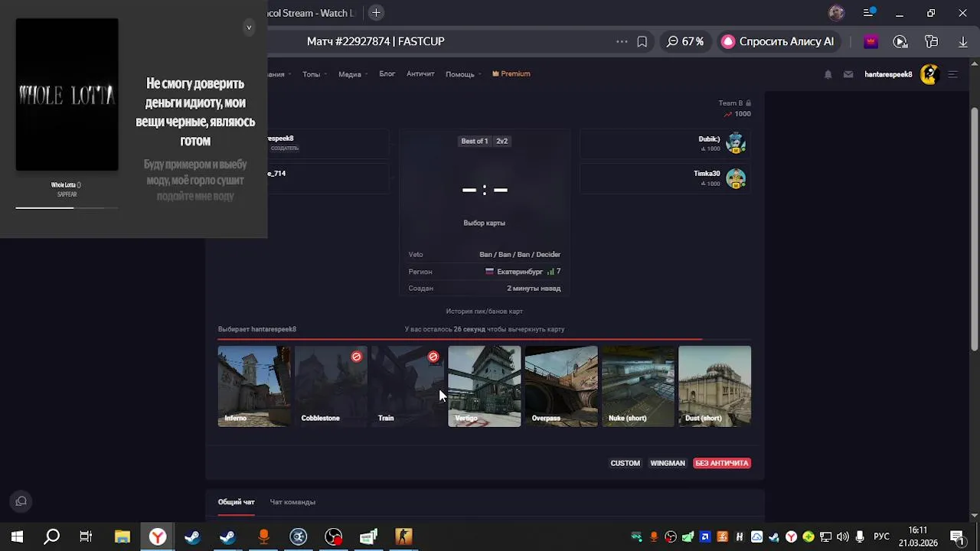Open Dubik:) player avatar
The height and width of the screenshot is (551, 980).
[736, 143]
